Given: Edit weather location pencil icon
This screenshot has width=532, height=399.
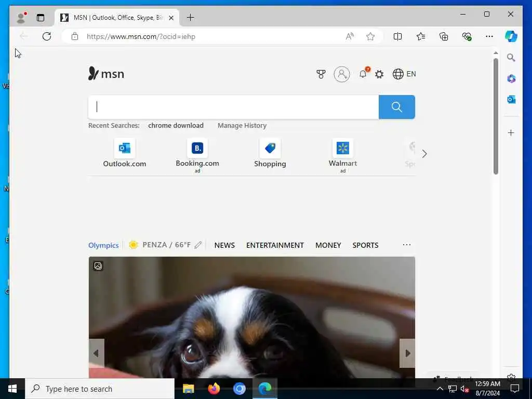Looking at the screenshot, I should click(198, 245).
